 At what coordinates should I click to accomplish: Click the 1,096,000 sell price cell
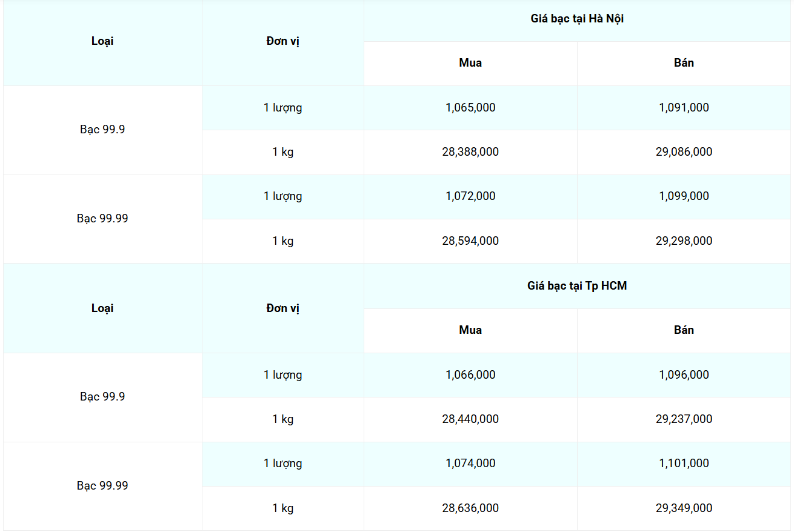pyautogui.click(x=684, y=375)
